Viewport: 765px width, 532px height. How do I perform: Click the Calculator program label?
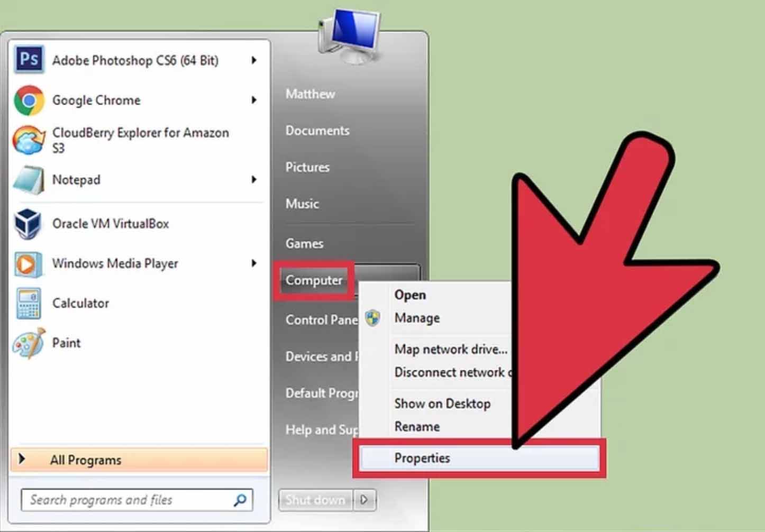[80, 304]
